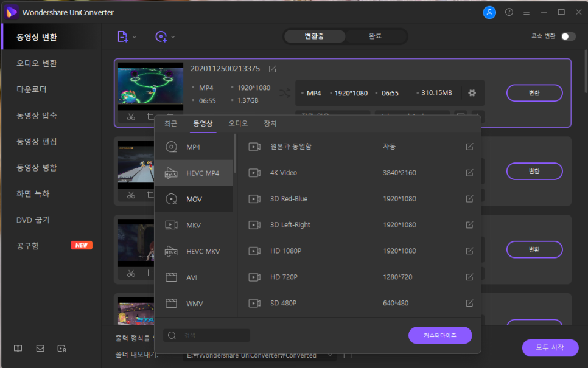The width and height of the screenshot is (588, 368).
Task: Click the add files icon
Action: (122, 36)
